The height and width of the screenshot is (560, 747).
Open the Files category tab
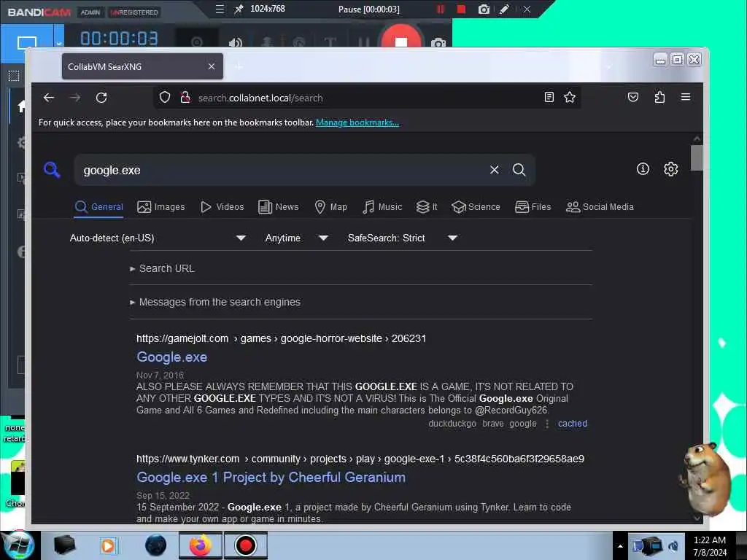pos(533,207)
